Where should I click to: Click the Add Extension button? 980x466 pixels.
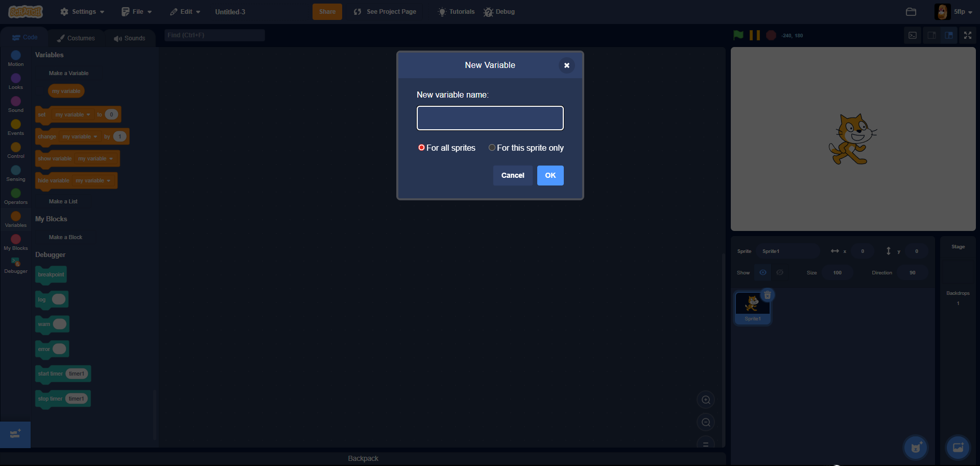pyautogui.click(x=15, y=434)
